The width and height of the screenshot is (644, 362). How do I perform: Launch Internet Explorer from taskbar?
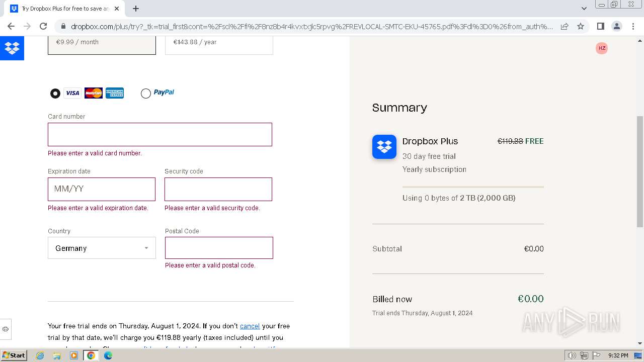(40, 355)
